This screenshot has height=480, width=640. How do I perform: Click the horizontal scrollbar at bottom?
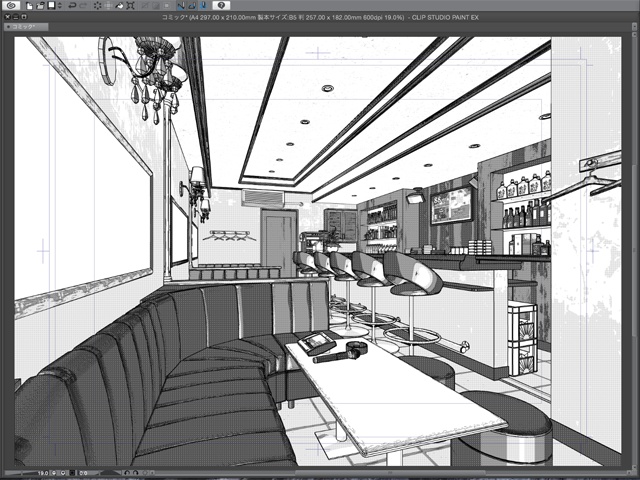pyautogui.click(x=388, y=473)
